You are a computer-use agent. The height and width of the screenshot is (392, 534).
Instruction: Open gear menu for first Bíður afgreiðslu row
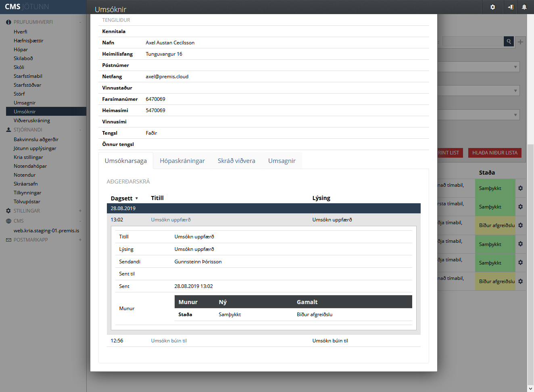coord(520,225)
